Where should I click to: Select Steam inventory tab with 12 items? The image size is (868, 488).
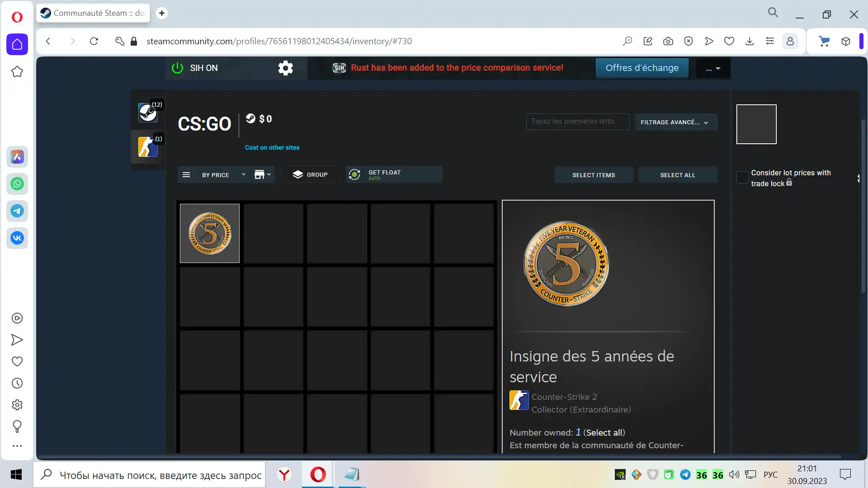(x=148, y=112)
